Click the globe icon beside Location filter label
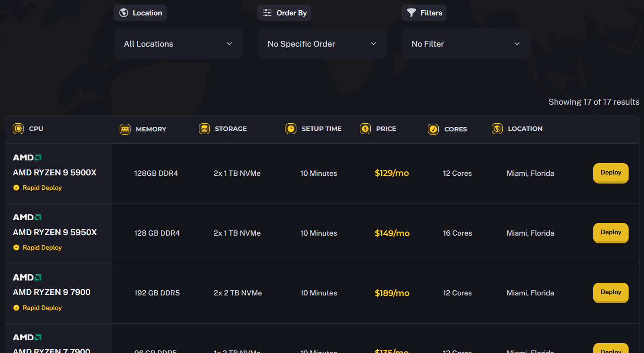This screenshot has height=353, width=644. click(124, 13)
